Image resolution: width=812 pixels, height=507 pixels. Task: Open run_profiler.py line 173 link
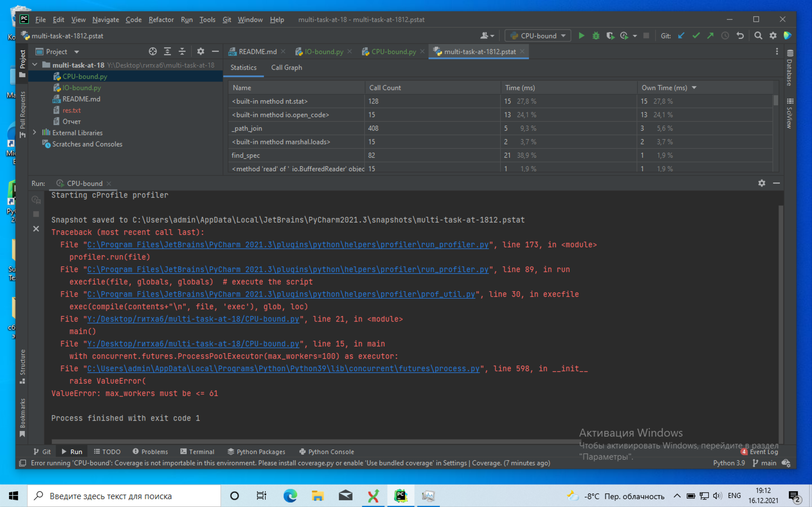click(288, 245)
